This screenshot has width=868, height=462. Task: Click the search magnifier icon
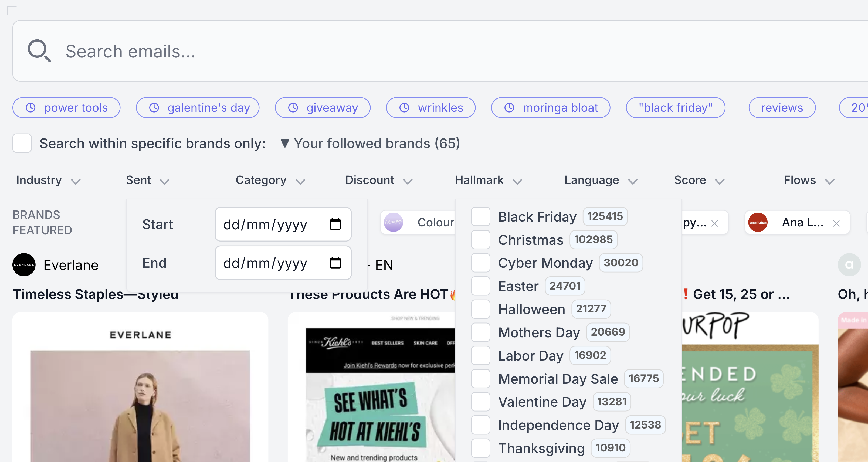click(39, 51)
